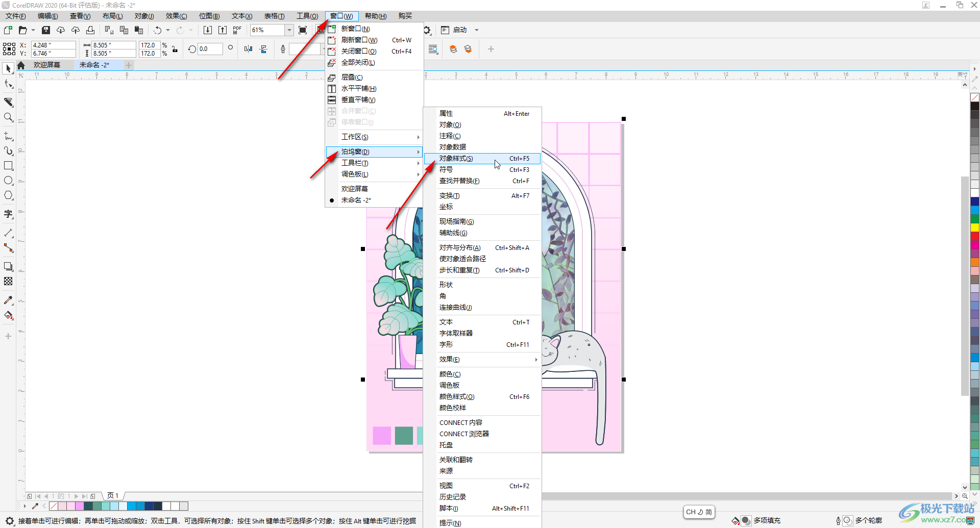Viewport: 980px width, 528px height.
Task: Open the zoom level 61% dropdown
Action: [289, 30]
